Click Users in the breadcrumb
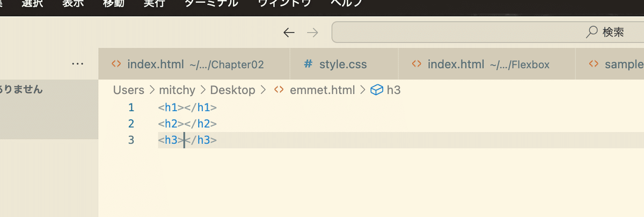The height and width of the screenshot is (217, 644). click(129, 90)
